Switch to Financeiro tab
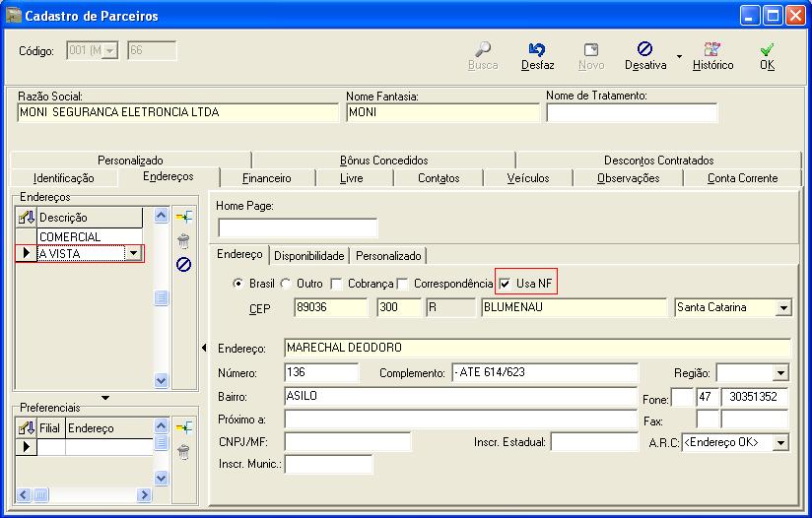The width and height of the screenshot is (812, 518). pyautogui.click(x=267, y=178)
